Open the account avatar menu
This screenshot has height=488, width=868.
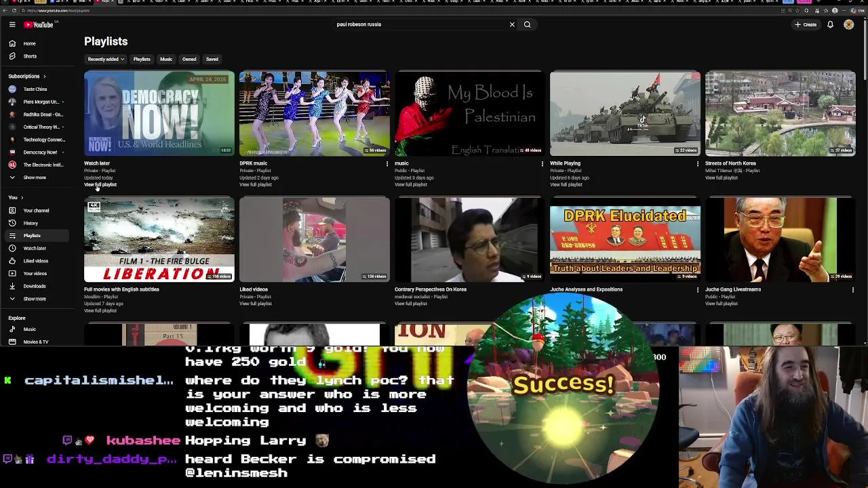click(x=849, y=24)
